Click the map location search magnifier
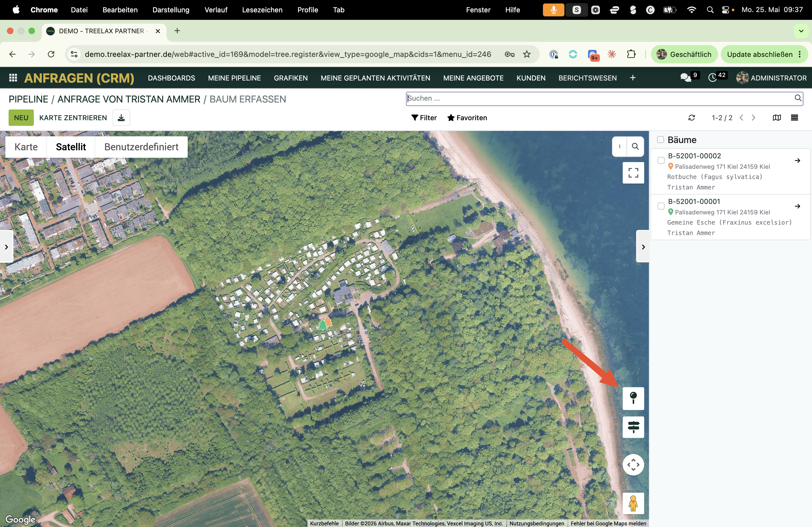This screenshot has height=527, width=812. click(635, 146)
